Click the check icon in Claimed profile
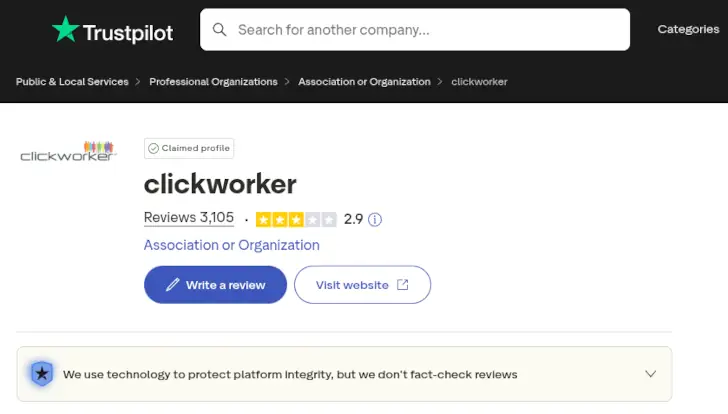The image size is (728, 414). click(x=153, y=149)
